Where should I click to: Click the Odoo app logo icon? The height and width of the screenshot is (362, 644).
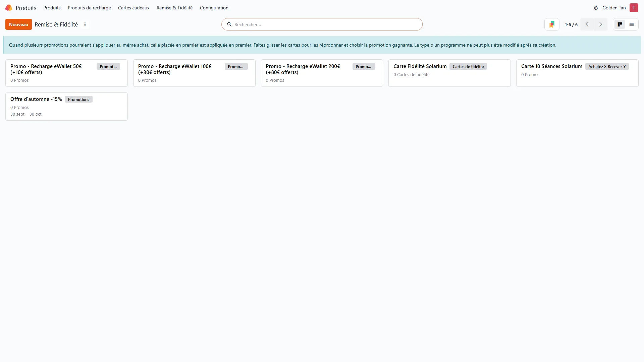click(x=9, y=8)
